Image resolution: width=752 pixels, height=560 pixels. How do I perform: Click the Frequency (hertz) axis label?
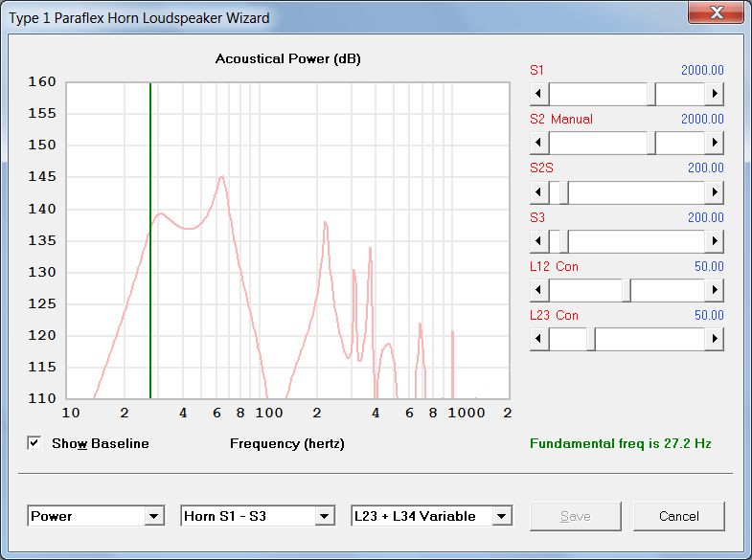point(286,443)
